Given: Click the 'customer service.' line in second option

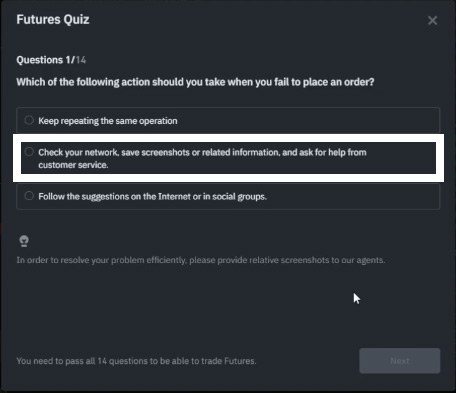Looking at the screenshot, I should [x=73, y=165].
